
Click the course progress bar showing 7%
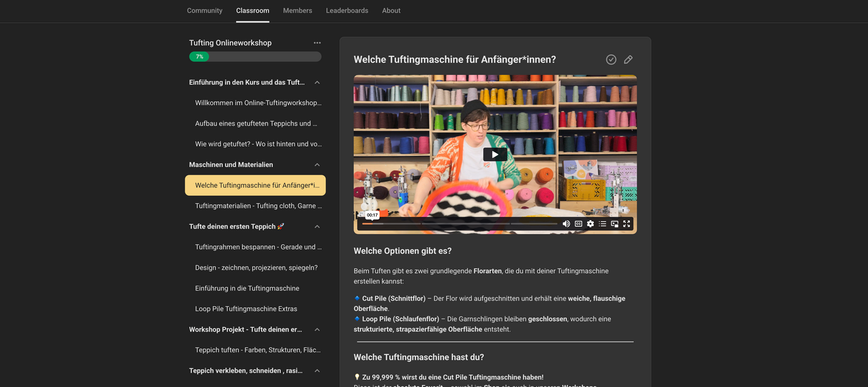255,57
